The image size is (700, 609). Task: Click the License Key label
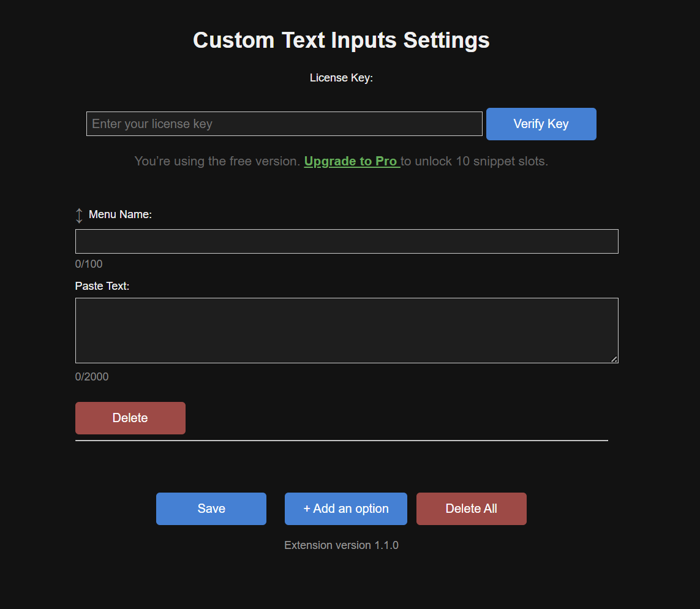[341, 78]
